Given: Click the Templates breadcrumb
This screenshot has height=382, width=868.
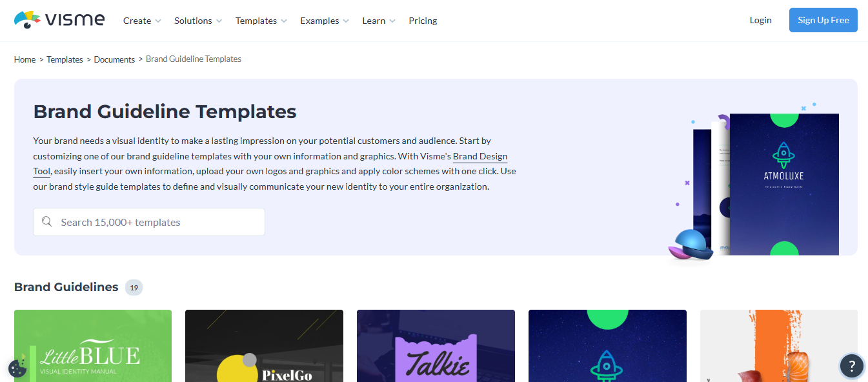Looking at the screenshot, I should click(65, 59).
